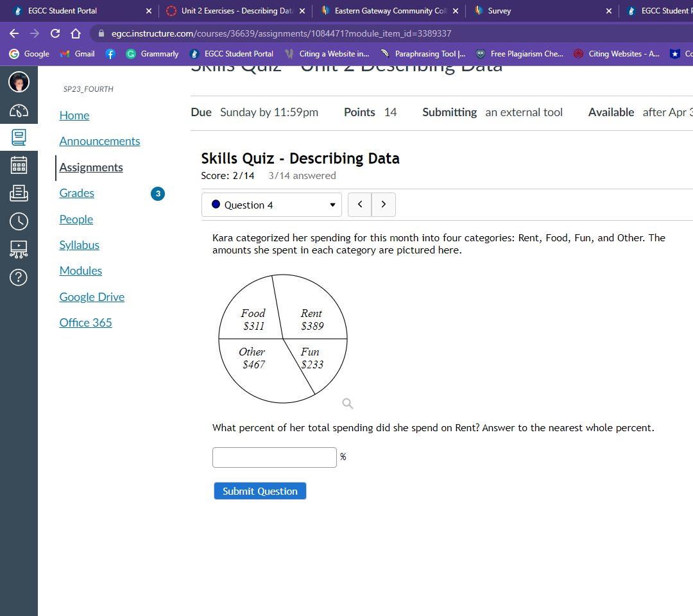The width and height of the screenshot is (693, 616).
Task: Click the percent answer input field
Action: pos(274,457)
